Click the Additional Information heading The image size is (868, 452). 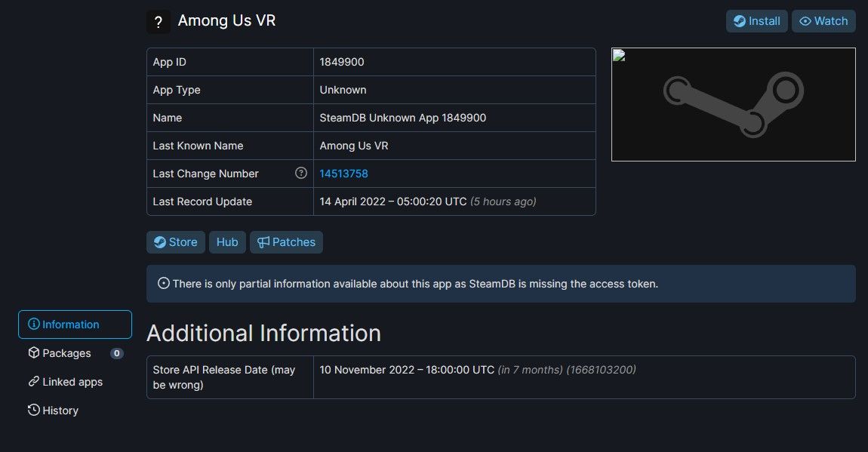263,333
